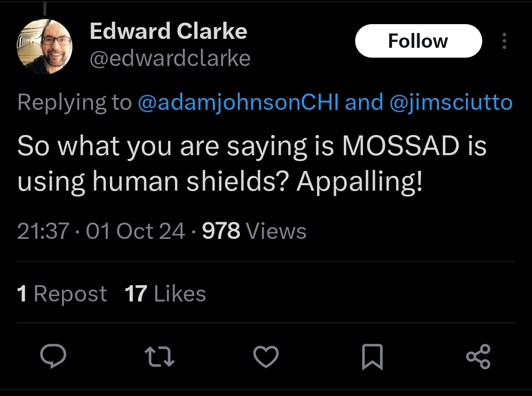Open @jimsciutto mention link
Screen dimensions: 532x396
point(451,102)
